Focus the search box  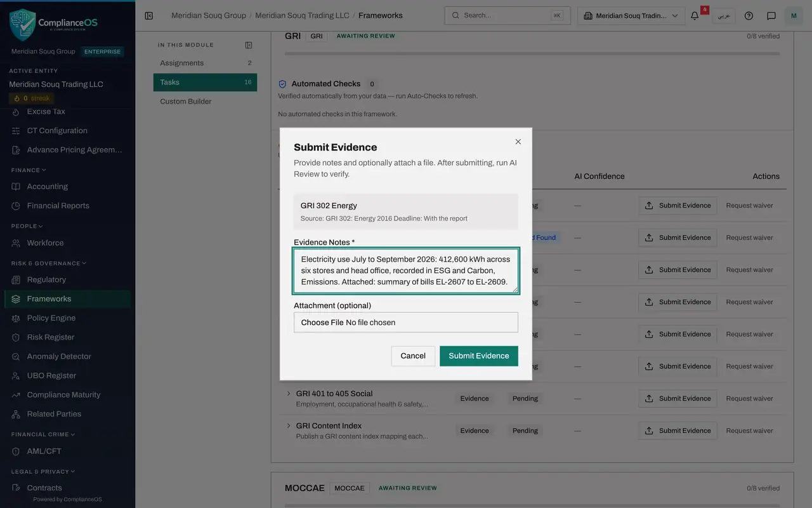coord(507,15)
